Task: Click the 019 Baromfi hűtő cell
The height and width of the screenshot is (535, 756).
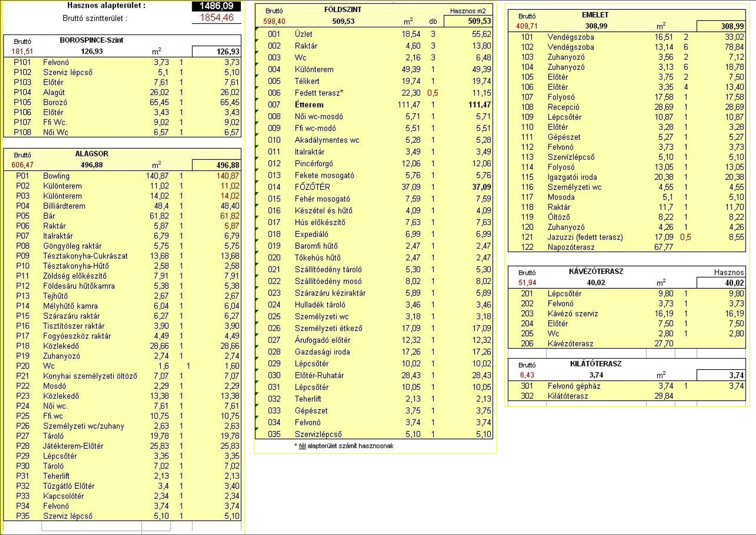Action: coord(316,246)
